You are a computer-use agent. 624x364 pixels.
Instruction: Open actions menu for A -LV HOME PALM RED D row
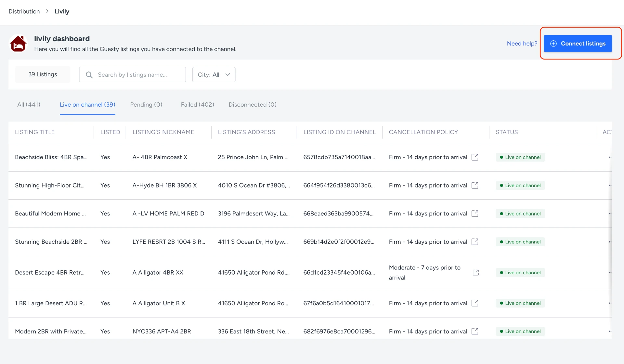click(610, 214)
